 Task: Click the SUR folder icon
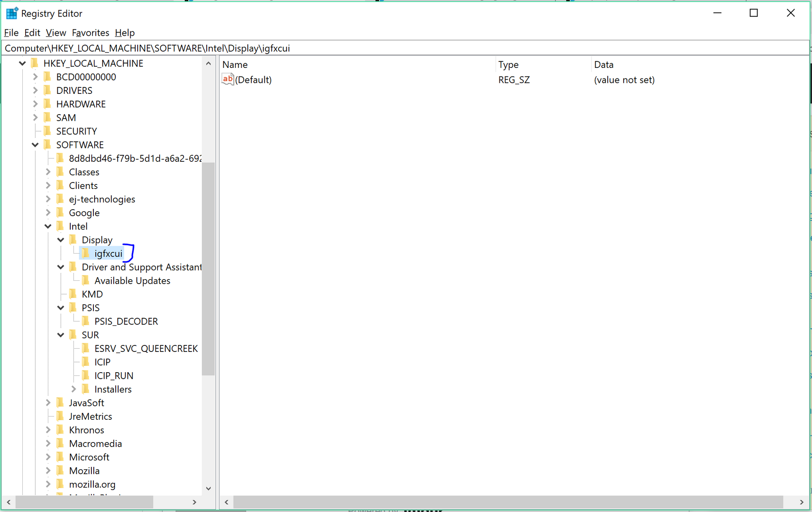pos(73,335)
